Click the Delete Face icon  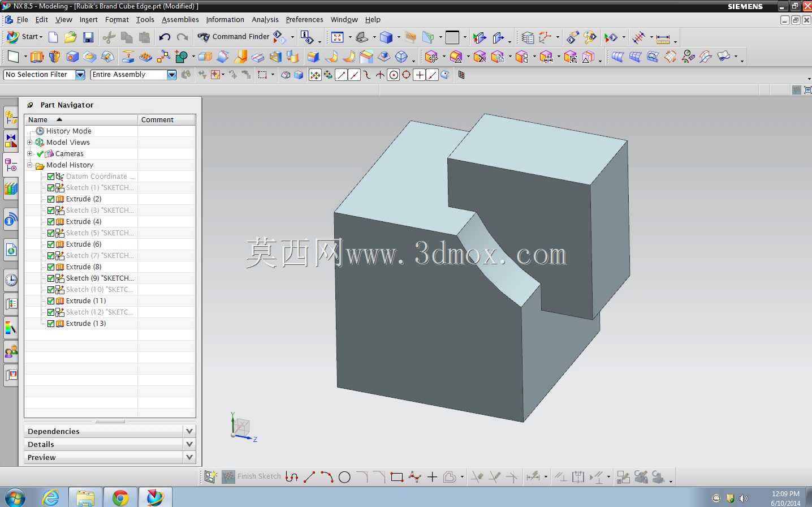[480, 57]
